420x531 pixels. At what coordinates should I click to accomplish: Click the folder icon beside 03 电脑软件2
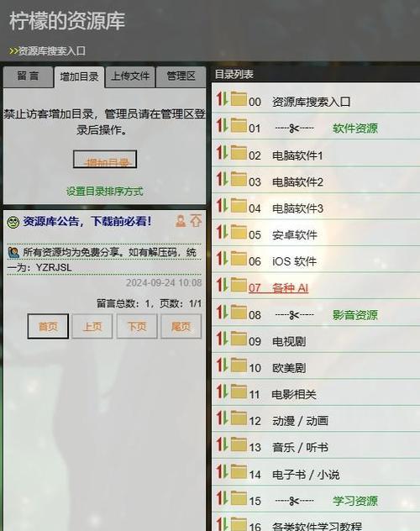239,179
